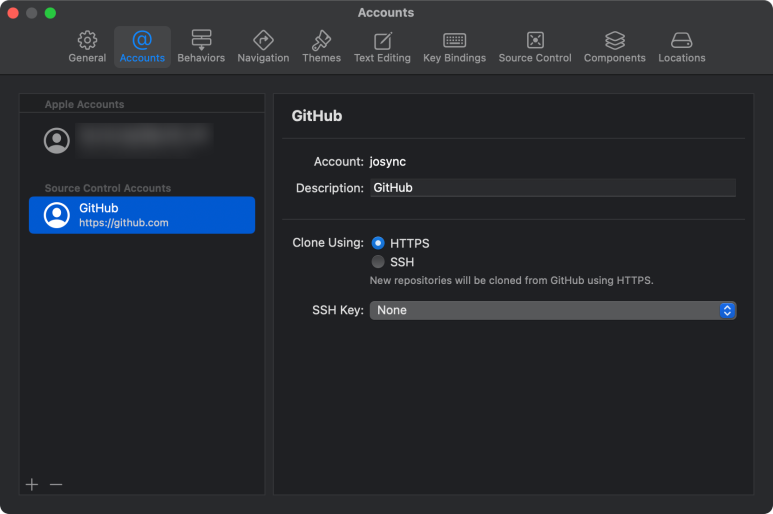Viewport: 773px width, 514px height.
Task: Click the GitHub account avatar icon
Action: 57,215
